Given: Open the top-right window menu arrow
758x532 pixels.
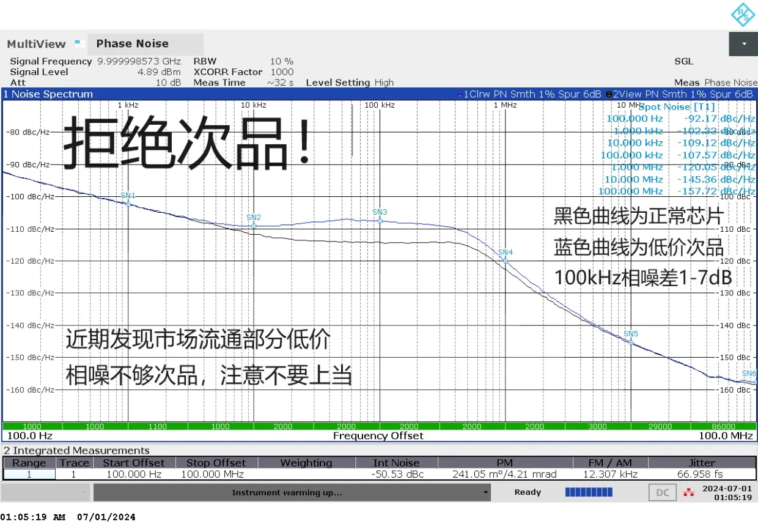Looking at the screenshot, I should (x=743, y=43).
